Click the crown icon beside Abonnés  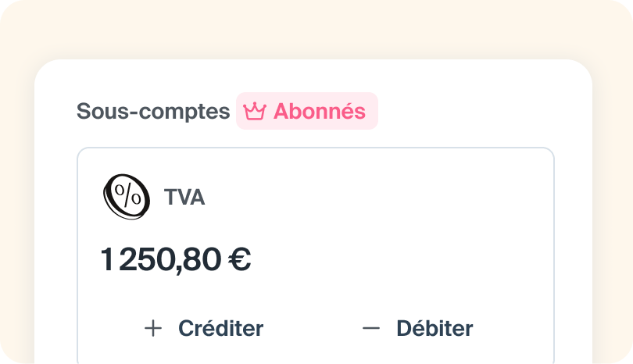click(x=255, y=112)
